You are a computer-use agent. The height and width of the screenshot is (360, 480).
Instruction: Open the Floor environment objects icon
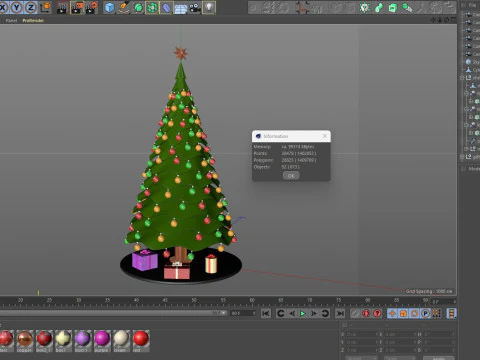click(x=181, y=8)
